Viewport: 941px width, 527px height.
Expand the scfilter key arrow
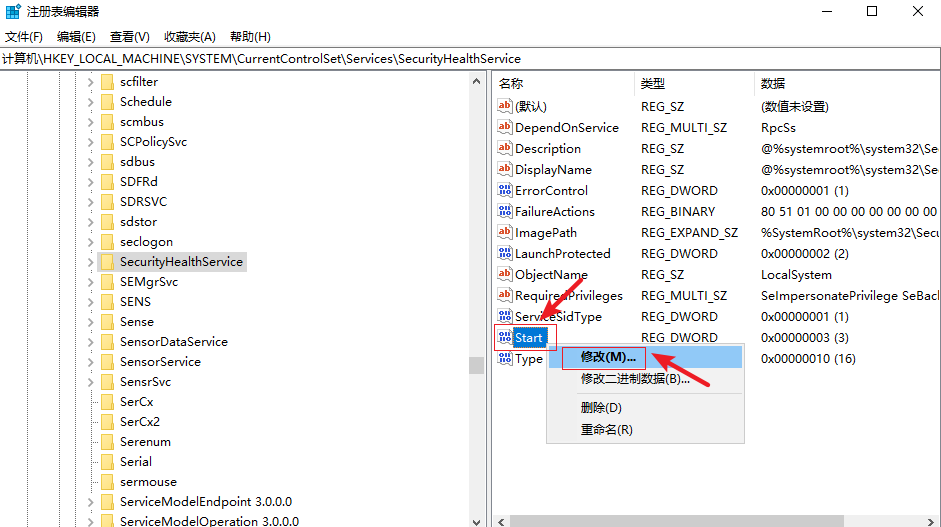91,82
